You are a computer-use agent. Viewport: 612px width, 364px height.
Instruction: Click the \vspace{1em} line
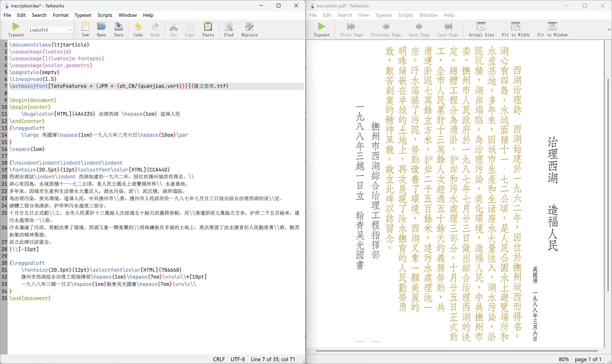[x=27, y=149]
